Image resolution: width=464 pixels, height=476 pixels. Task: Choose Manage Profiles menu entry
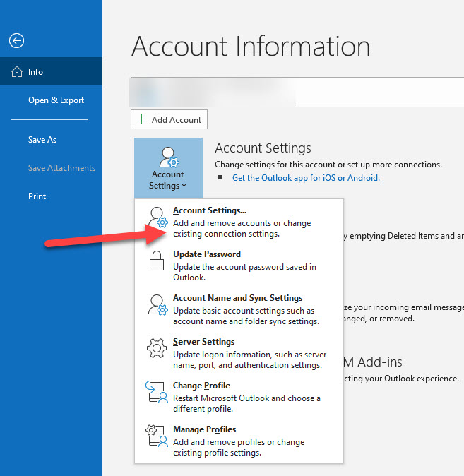coord(239,441)
